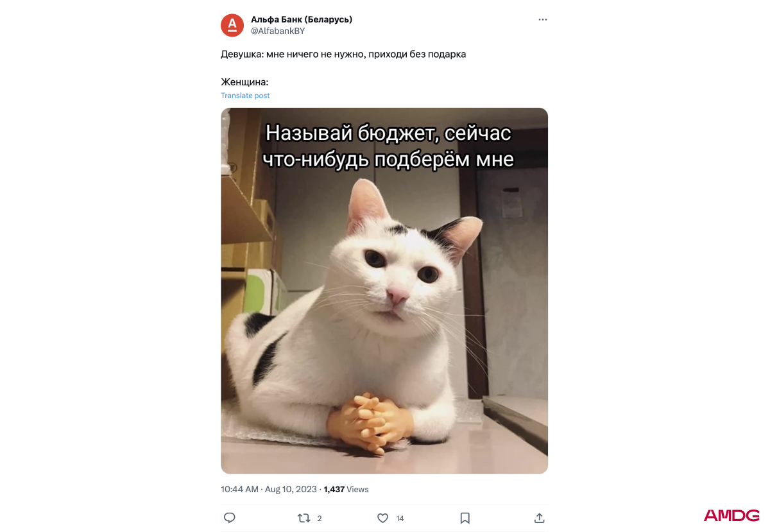This screenshot has height=532, width=770.
Task: Open the 10:44 AM · Aug 10, 2023 timestamp
Action: tap(269, 489)
